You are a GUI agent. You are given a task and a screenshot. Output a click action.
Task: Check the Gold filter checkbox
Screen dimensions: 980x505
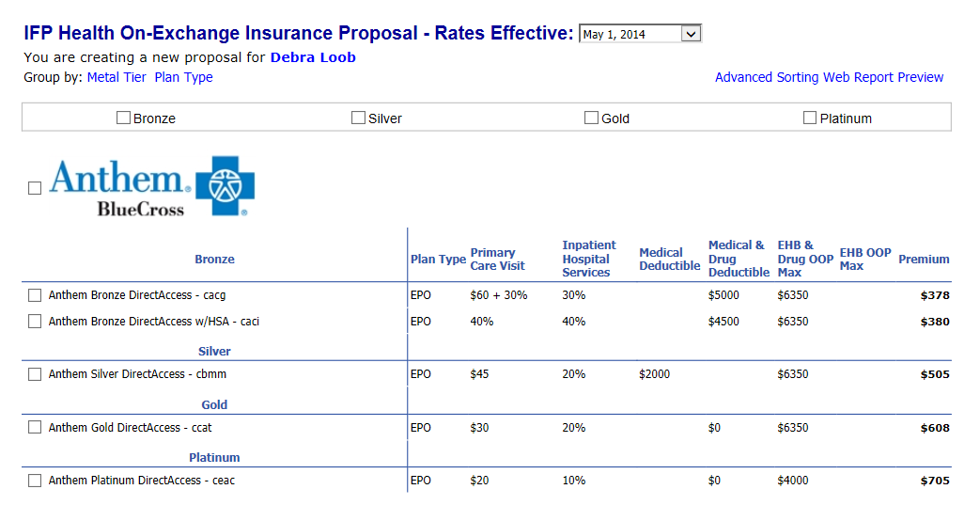click(591, 118)
